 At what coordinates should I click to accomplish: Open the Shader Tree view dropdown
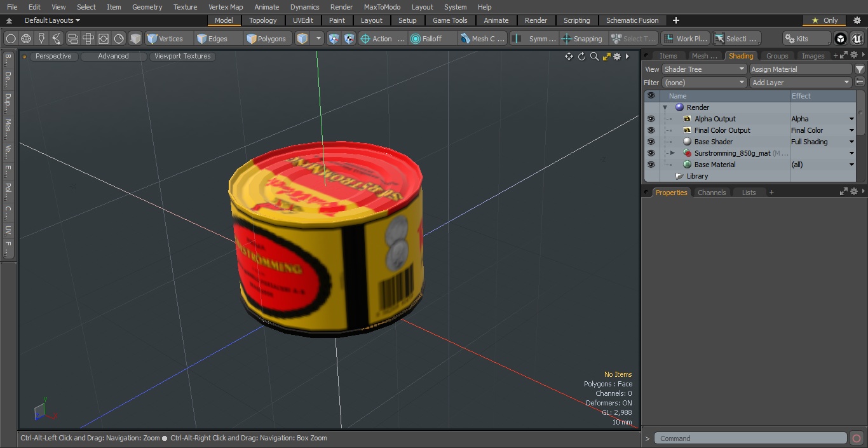704,69
